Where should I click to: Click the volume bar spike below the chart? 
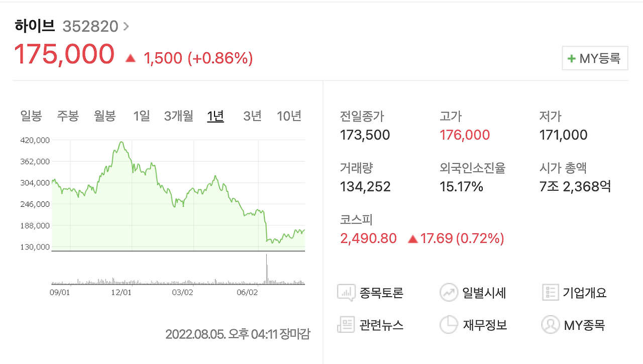[x=267, y=269]
